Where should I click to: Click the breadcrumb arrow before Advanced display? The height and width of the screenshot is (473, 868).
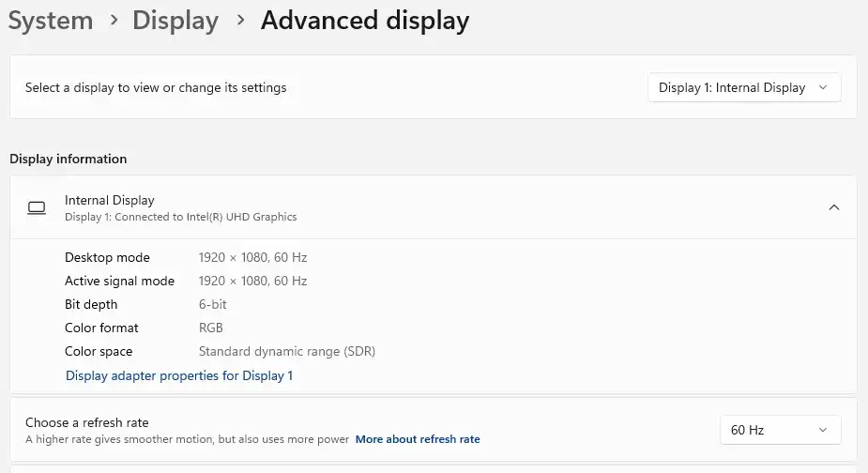tap(239, 20)
